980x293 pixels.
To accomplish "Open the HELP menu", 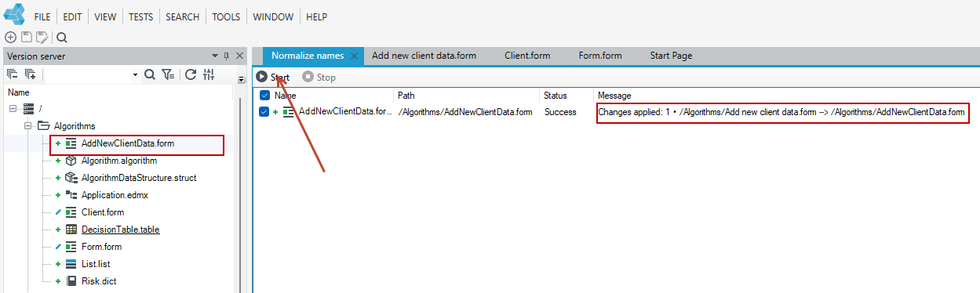I will pyautogui.click(x=316, y=16).
